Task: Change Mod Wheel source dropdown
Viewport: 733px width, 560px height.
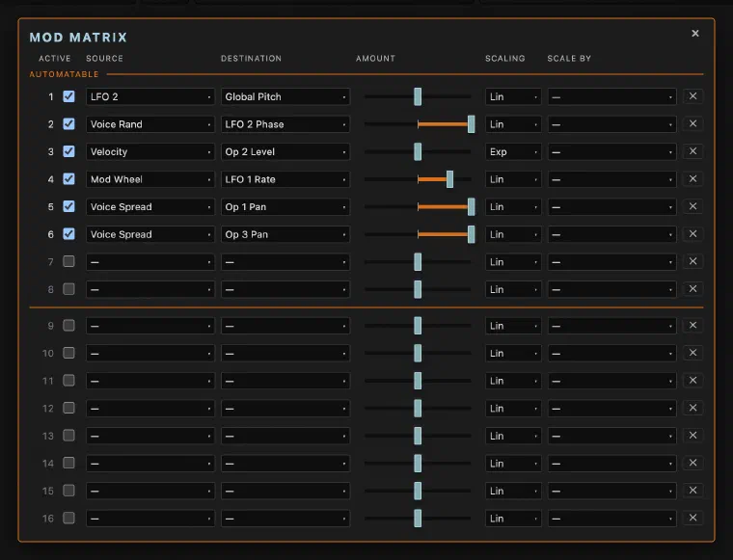Action: [150, 179]
